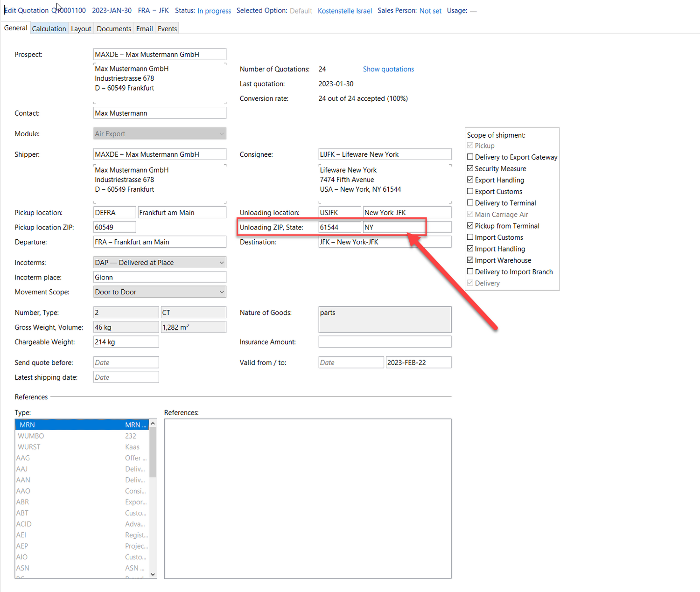Image resolution: width=700 pixels, height=592 pixels.
Task: Open the Documents tab
Action: 114,28
